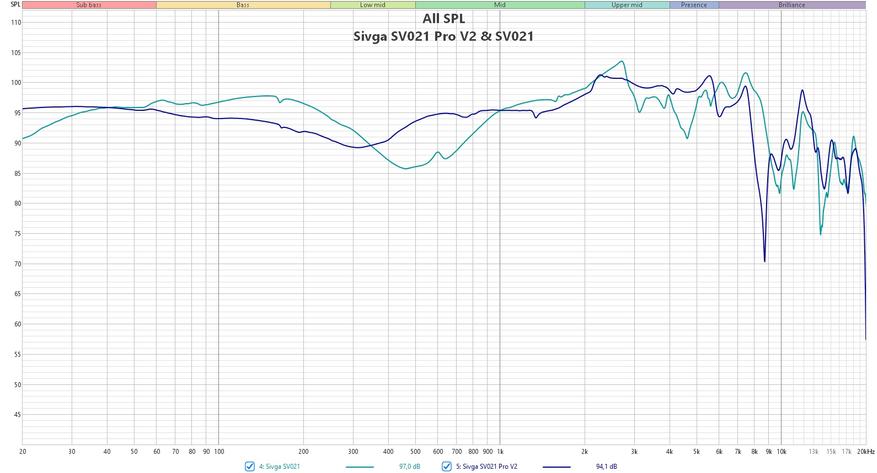
Task: Select the Upper mid band label
Action: coord(626,5)
